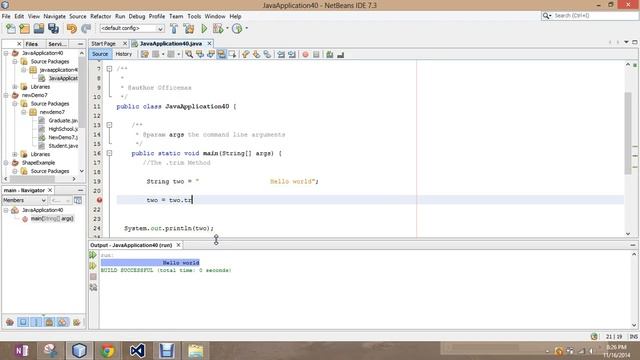Close the Output run tab

pos(178,245)
